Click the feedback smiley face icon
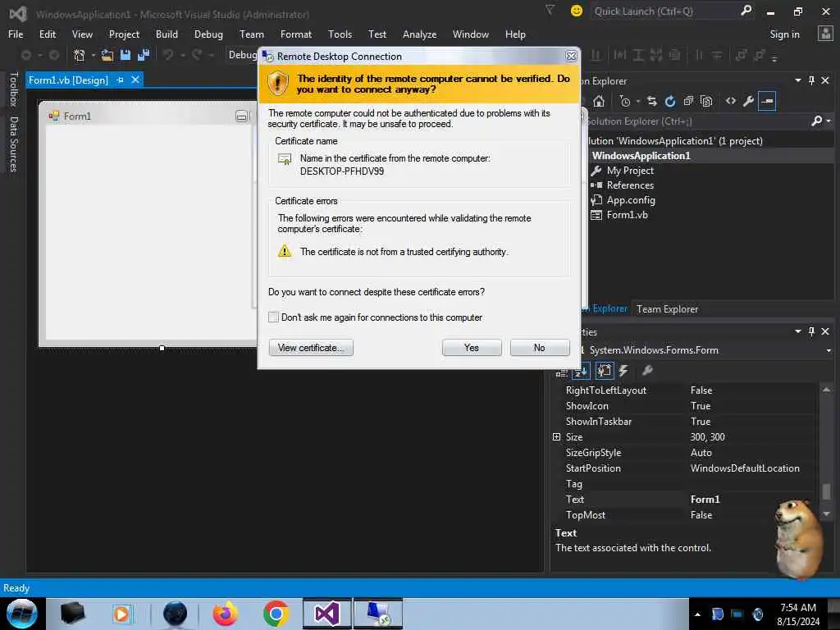Image resolution: width=840 pixels, height=630 pixels. tap(577, 11)
